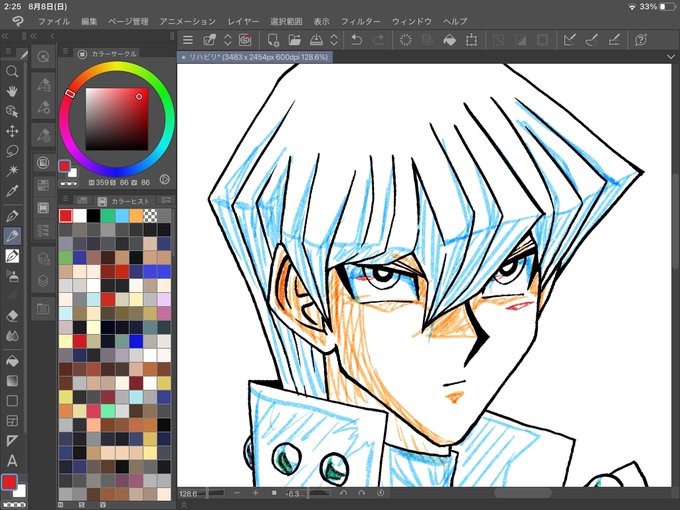The image size is (680, 510).
Task: Click zoom out minus button in status bar
Action: (237, 493)
